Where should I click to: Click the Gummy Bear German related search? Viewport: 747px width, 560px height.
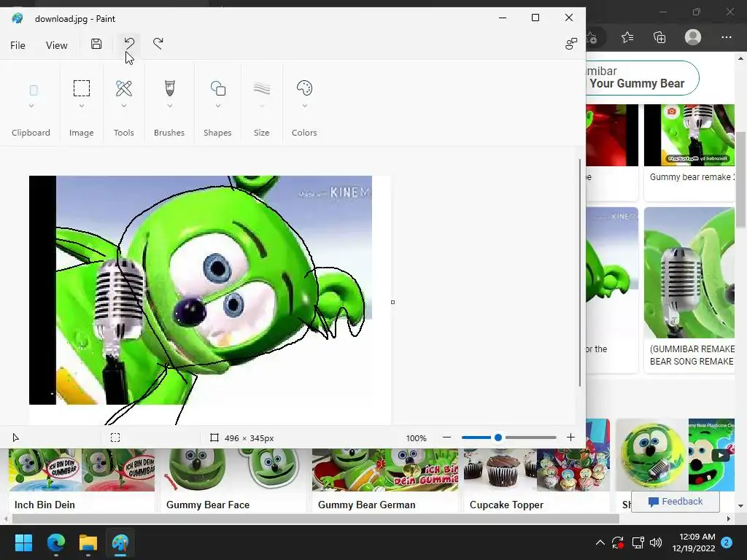tap(385, 480)
